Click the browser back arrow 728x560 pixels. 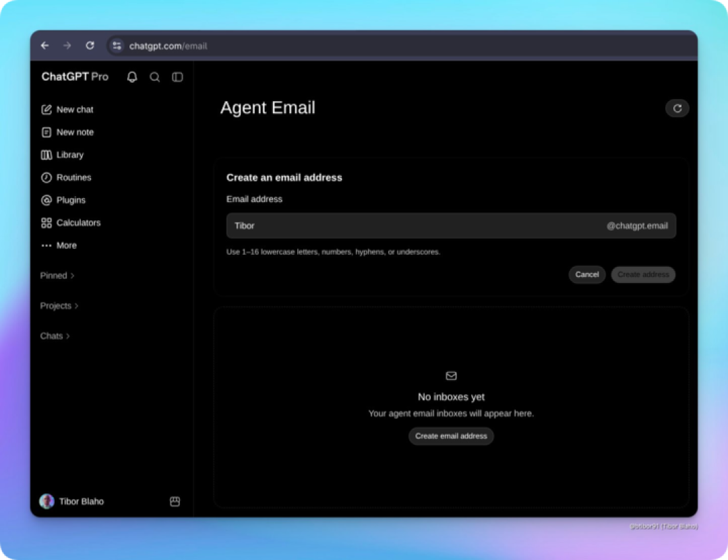pos(45,46)
